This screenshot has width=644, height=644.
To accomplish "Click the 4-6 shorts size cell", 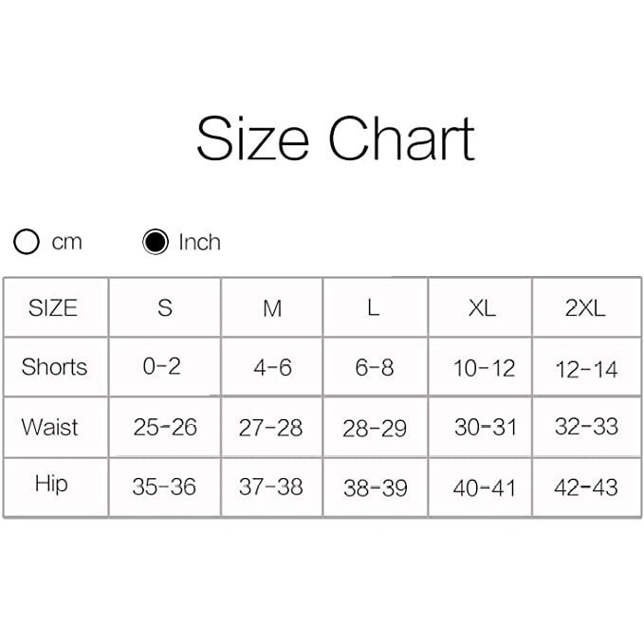I will (272, 368).
